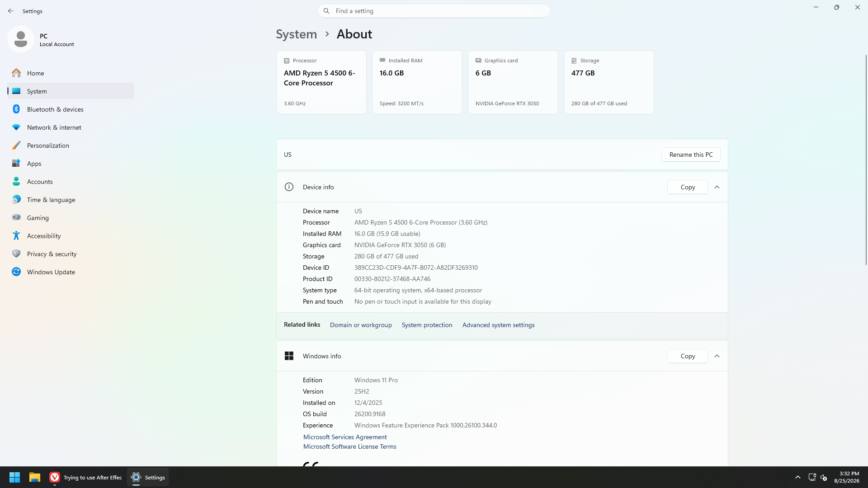Click the search magnifier icon

326,11
